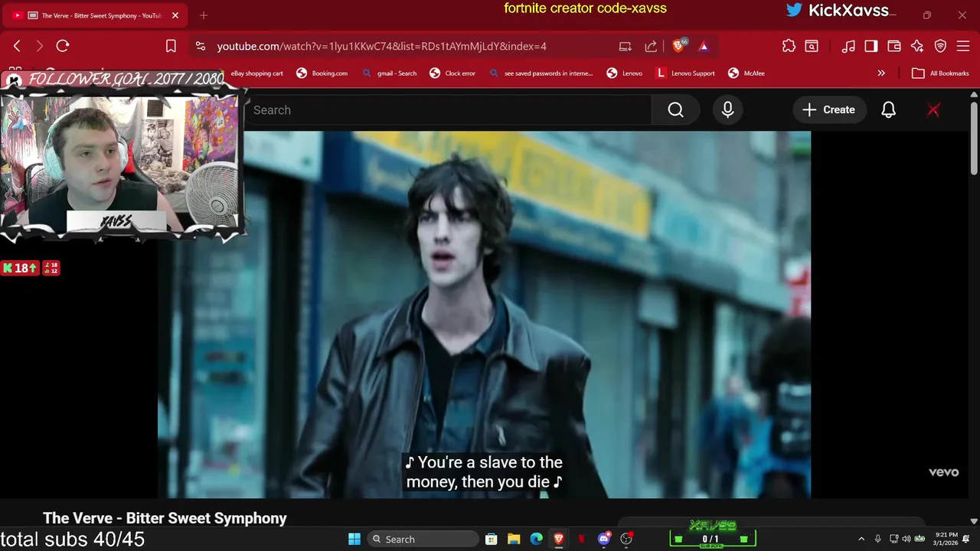This screenshot has width=980, height=551.
Task: Reload the current YouTube page
Action: [63, 46]
